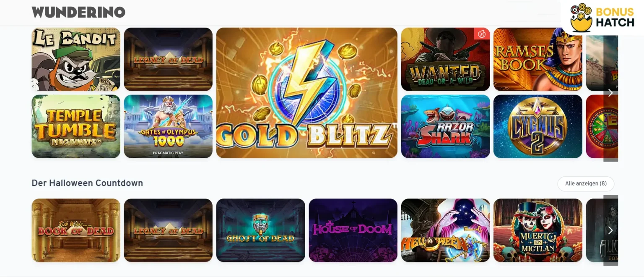Click the hot flame badge on Wanted
The height and width of the screenshot is (277, 644).
[482, 34]
